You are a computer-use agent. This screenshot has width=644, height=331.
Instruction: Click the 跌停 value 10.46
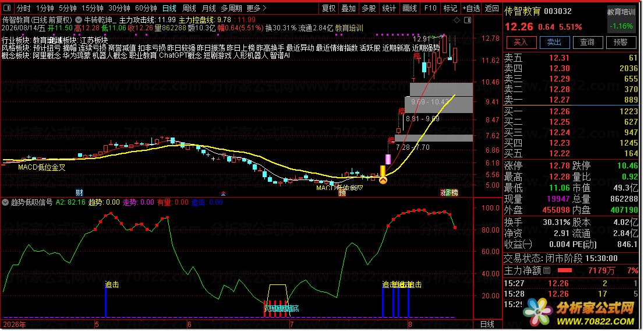click(628, 165)
